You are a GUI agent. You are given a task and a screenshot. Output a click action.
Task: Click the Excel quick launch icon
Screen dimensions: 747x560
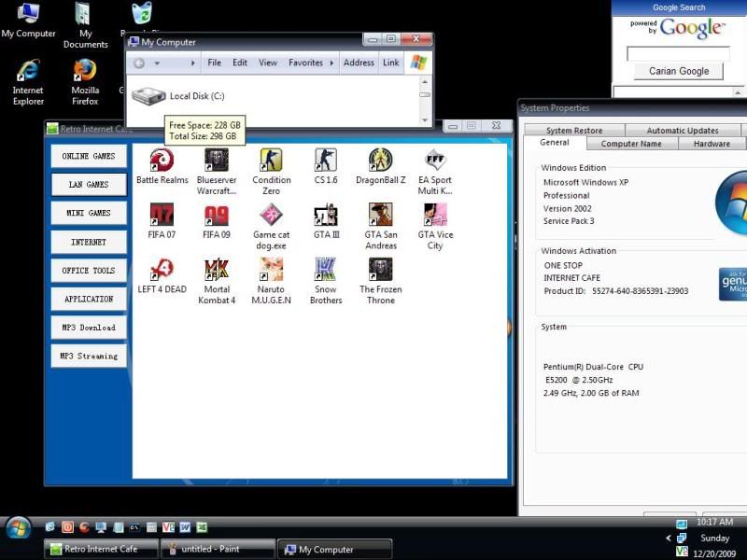point(202,527)
